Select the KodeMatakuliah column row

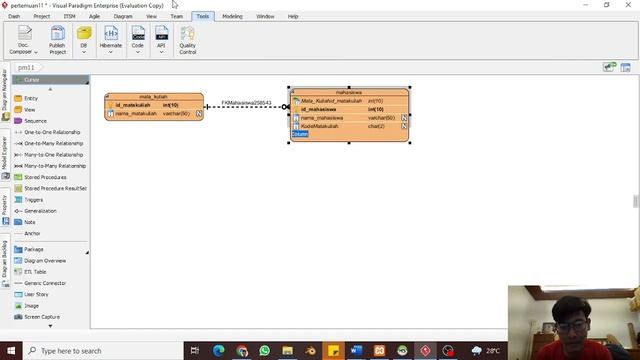(349, 126)
